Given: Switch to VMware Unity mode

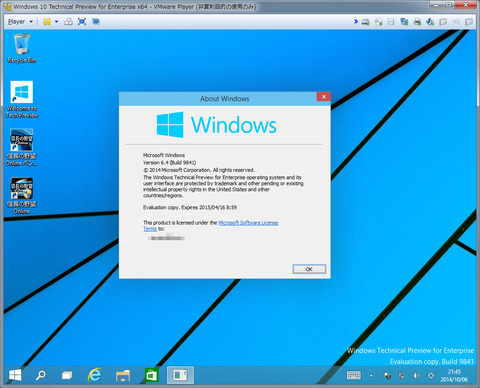Looking at the screenshot, I should coord(96,22).
